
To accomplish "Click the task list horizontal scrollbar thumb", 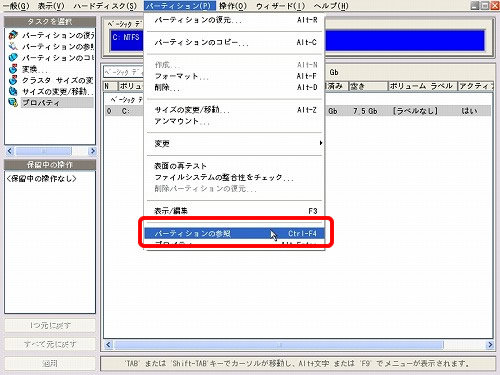I will (44, 151).
